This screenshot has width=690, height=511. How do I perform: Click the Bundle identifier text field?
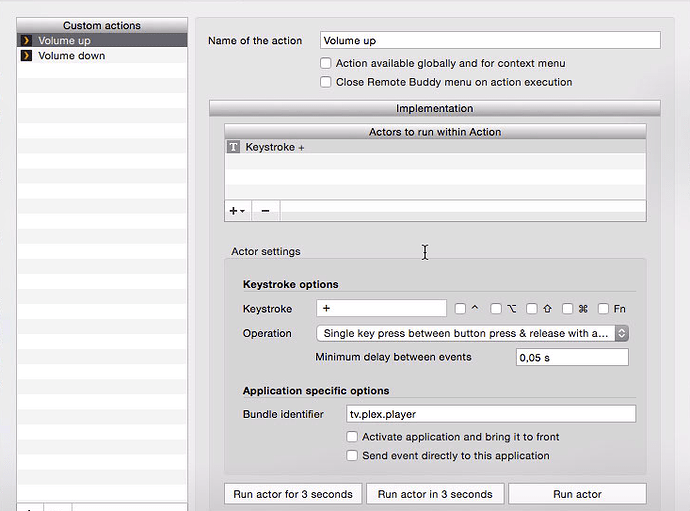(491, 414)
